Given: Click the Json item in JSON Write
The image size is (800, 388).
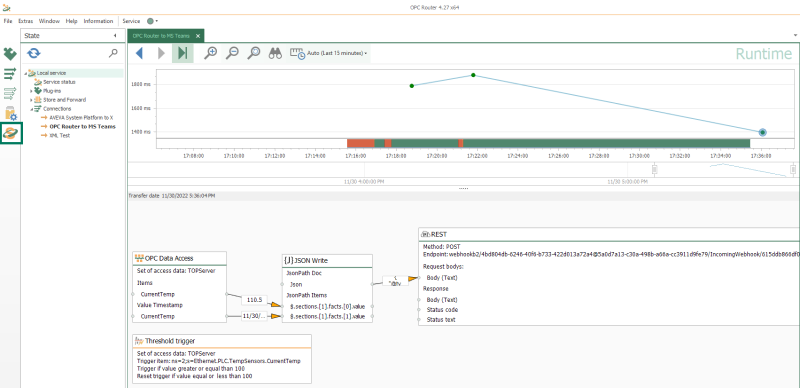Looking at the screenshot, I should point(296,284).
